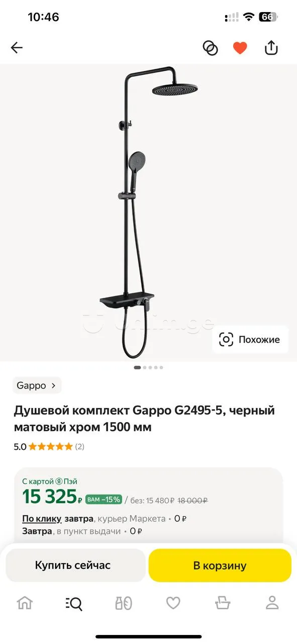Viewport: 297px width, 644px height.
Task: Open the cart tab icon
Action: pyautogui.click(x=222, y=602)
